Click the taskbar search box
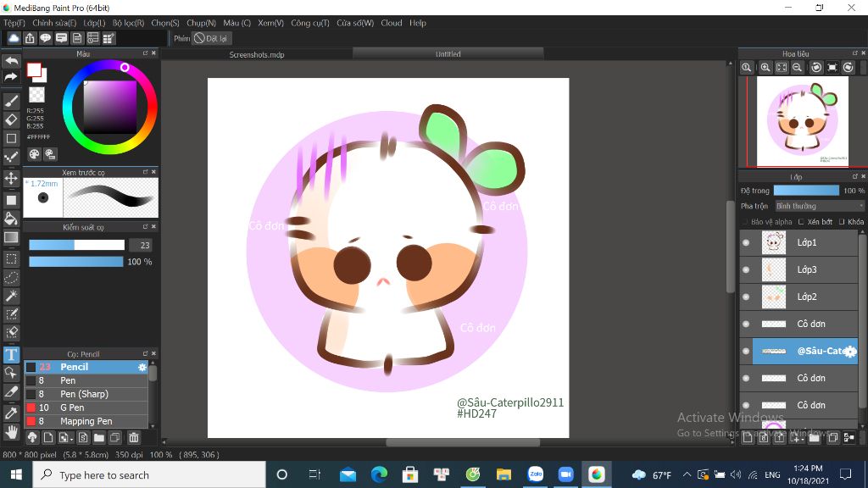 (149, 474)
